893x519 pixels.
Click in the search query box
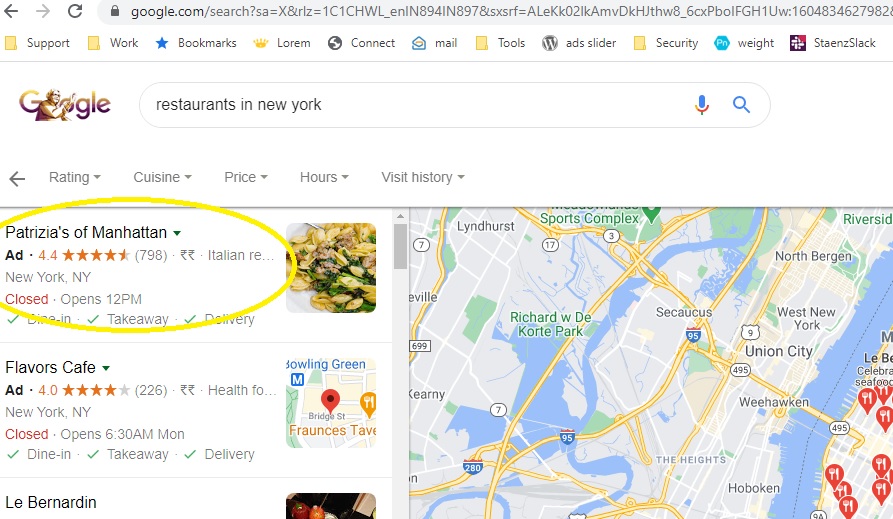(416, 105)
